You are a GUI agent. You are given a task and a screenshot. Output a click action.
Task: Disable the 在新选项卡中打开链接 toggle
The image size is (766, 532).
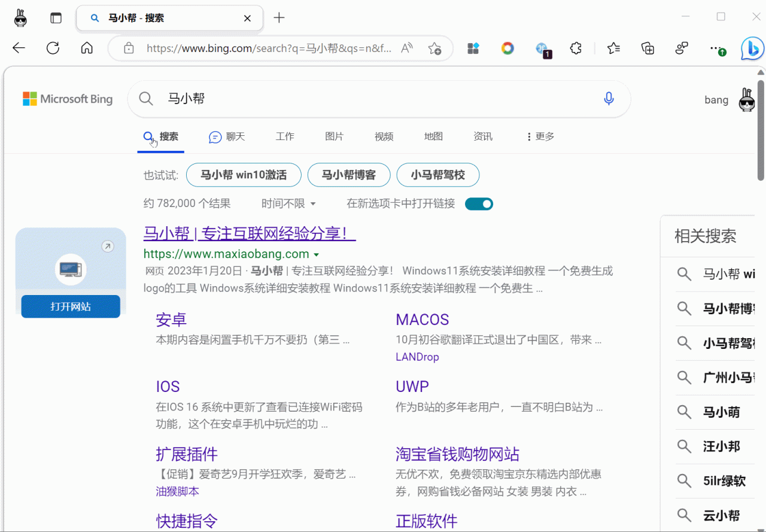tap(479, 203)
